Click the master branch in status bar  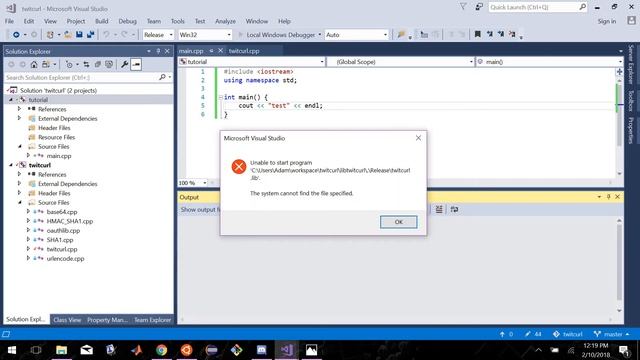(x=611, y=334)
